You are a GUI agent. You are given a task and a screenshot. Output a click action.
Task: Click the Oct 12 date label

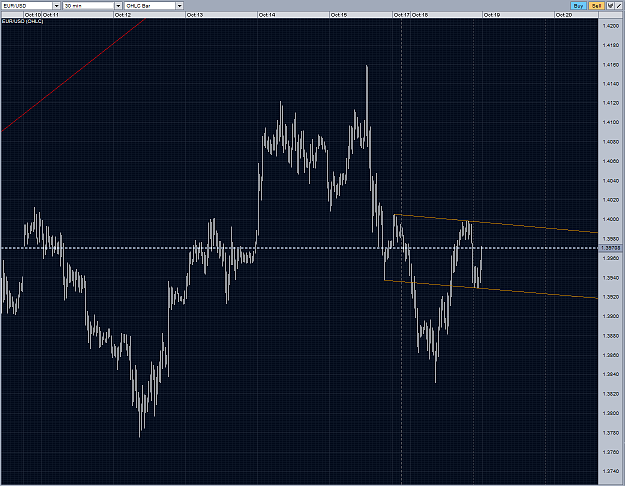pyautogui.click(x=123, y=15)
